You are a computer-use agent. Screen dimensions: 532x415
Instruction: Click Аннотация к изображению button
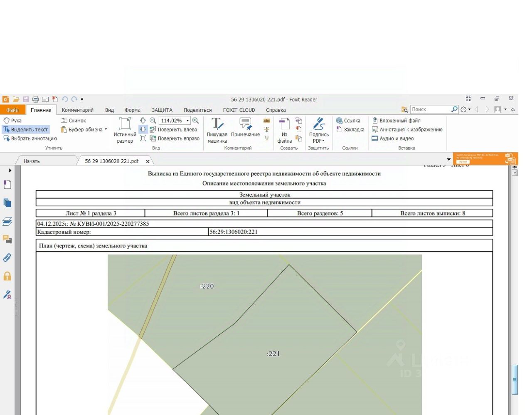407,129
